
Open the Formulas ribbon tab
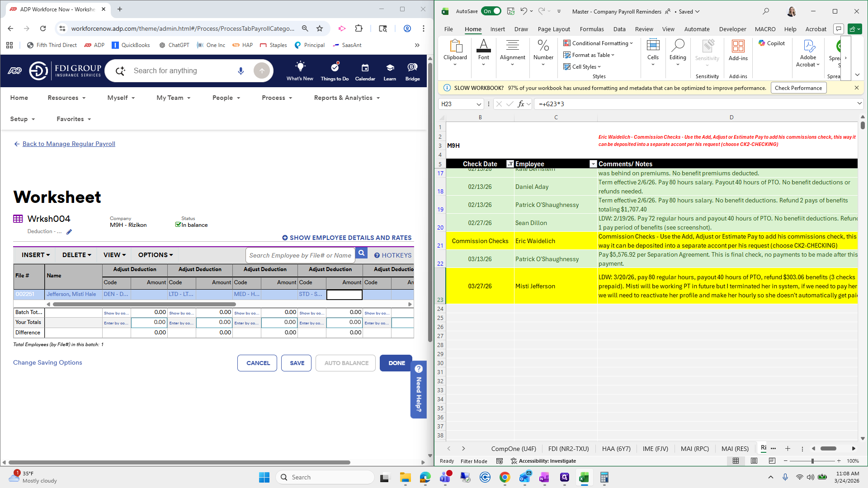(591, 29)
